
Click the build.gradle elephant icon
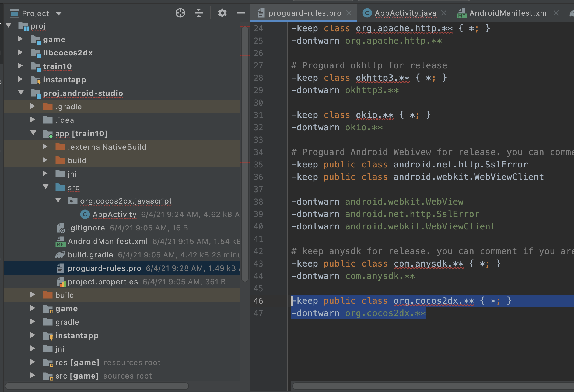click(x=60, y=255)
